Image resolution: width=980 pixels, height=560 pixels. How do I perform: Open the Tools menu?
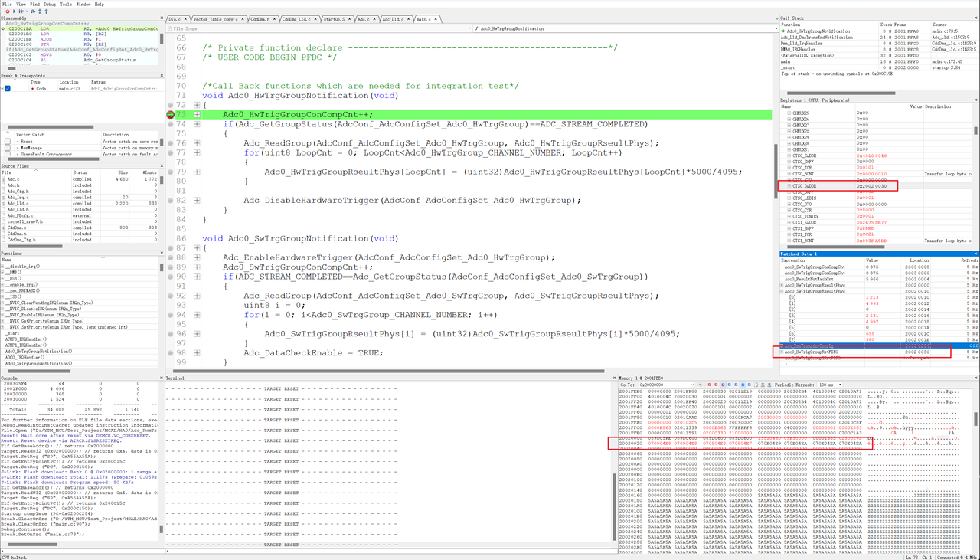click(x=66, y=4)
